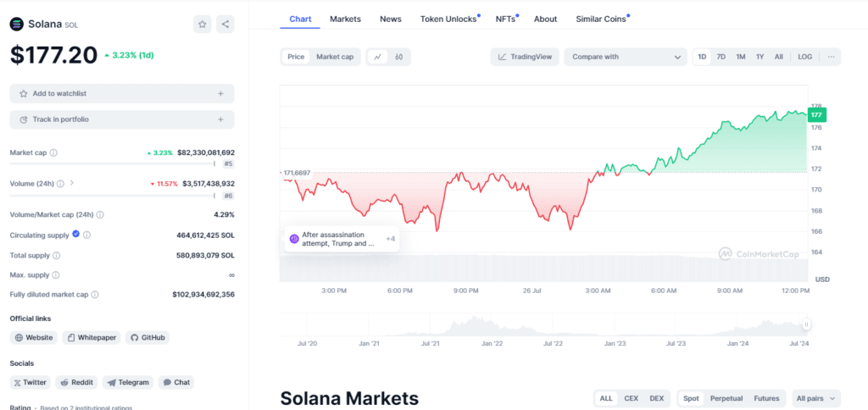Select Perpetual market type
Viewport: 868px width, 410px height.
point(726,398)
